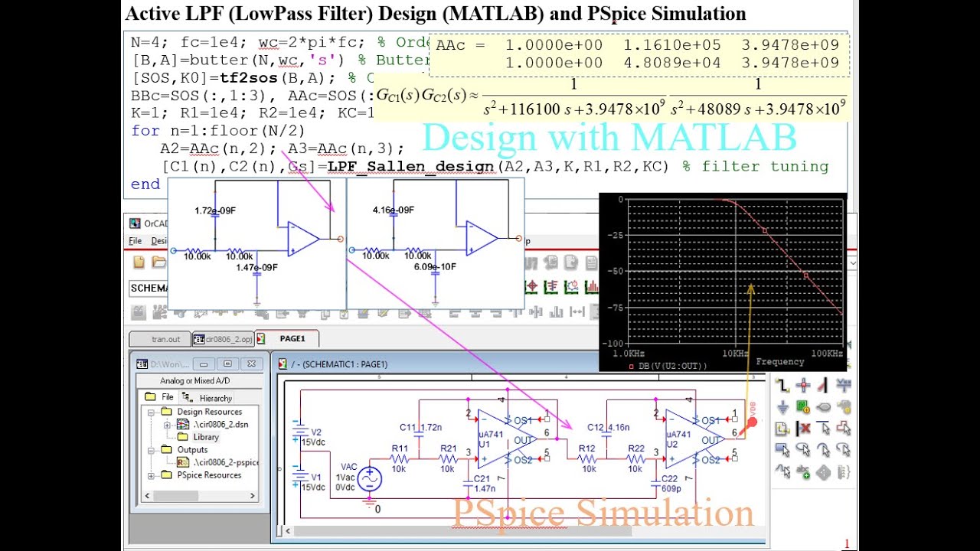Expand the .\cir0806_2.dsn node
Screen dimensions: 980x551
coord(167,425)
